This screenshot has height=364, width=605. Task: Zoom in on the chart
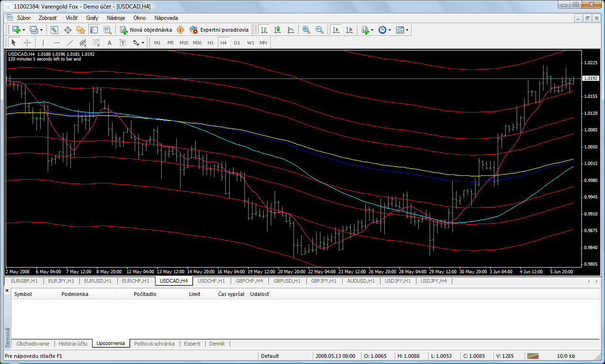coord(306,30)
